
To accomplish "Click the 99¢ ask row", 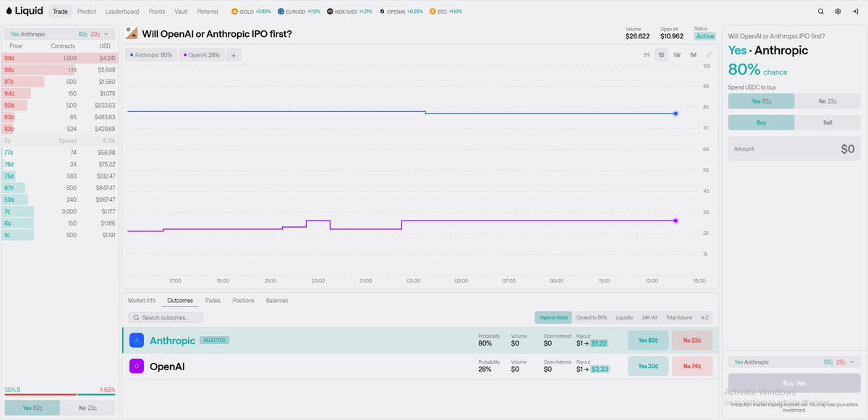I will (59, 58).
